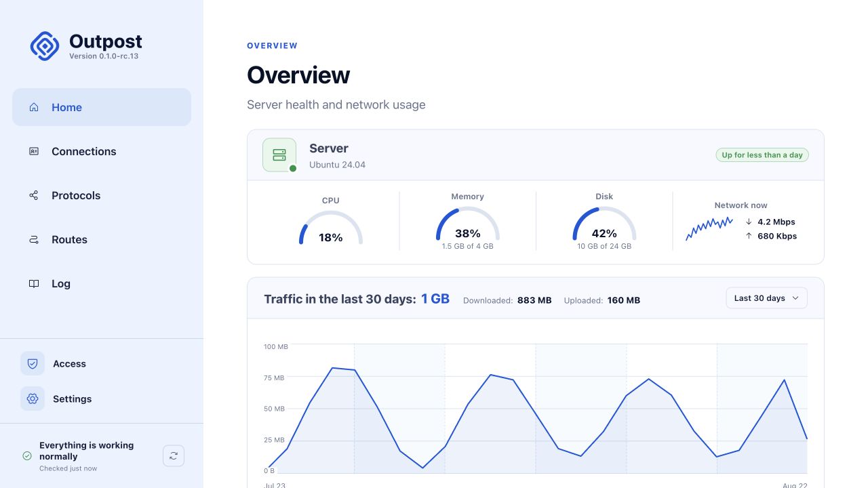The image size is (868, 488).
Task: Click the Ubuntu 24.04 text
Action: pos(337,165)
